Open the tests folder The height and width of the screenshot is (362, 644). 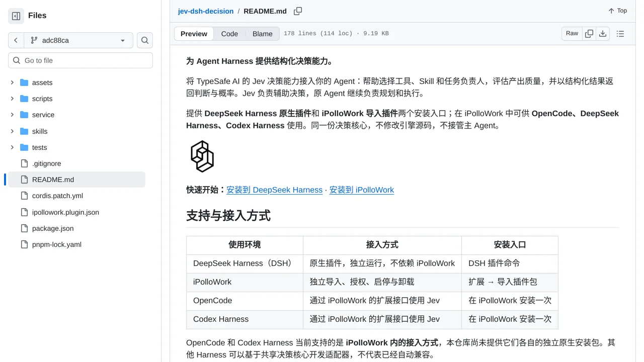click(39, 147)
